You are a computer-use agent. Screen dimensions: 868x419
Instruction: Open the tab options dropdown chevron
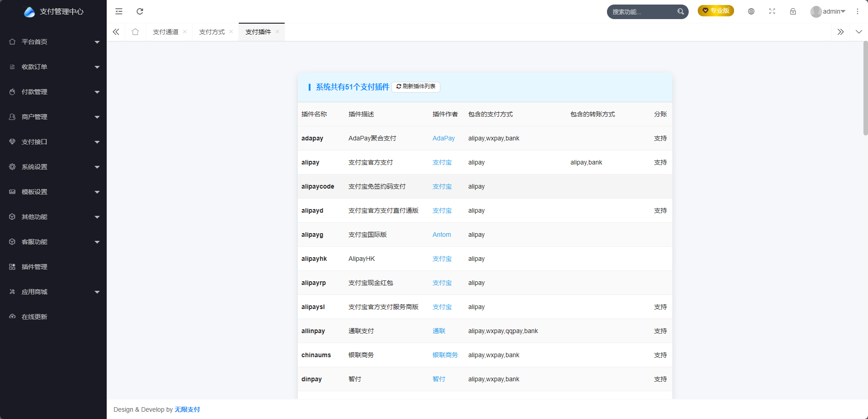click(859, 32)
